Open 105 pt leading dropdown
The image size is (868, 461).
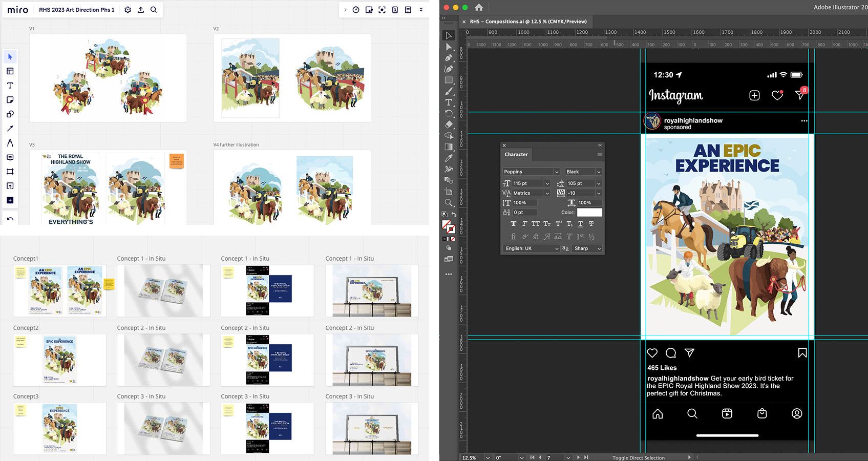599,183
